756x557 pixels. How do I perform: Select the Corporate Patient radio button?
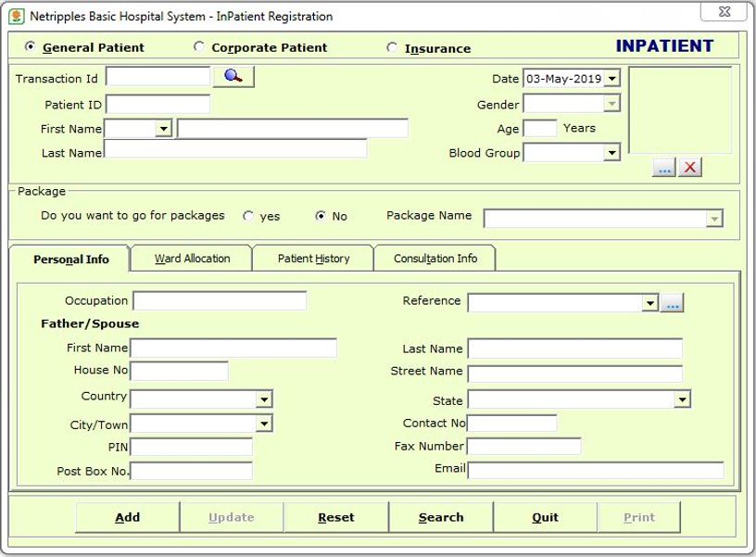[x=198, y=46]
